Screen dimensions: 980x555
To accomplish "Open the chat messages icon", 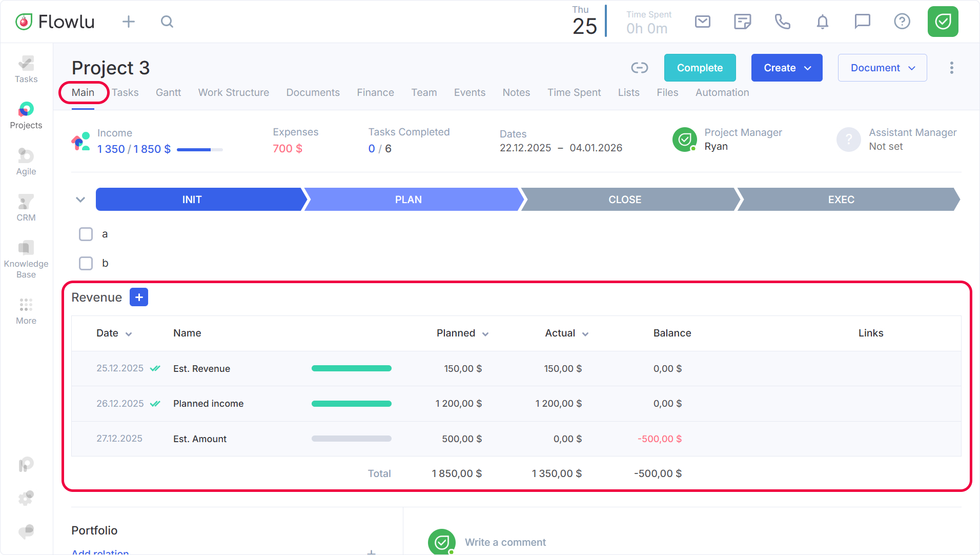I will coord(862,22).
